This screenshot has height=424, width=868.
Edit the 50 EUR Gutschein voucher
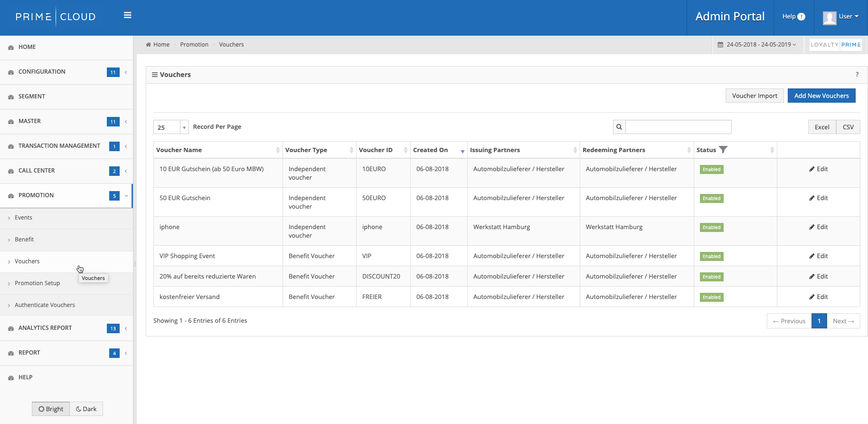tap(819, 198)
